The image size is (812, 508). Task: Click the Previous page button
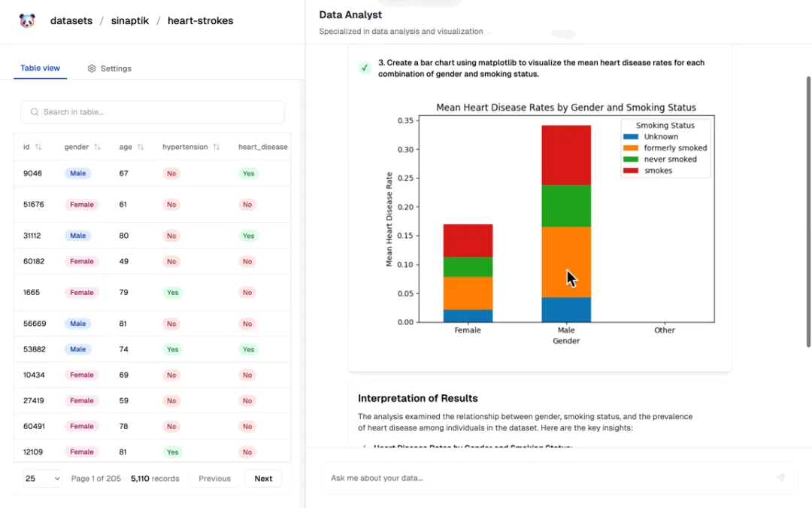coord(214,479)
